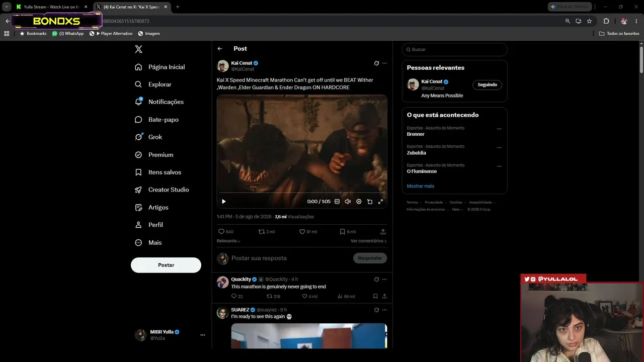Open more options for Brenner trend

499,129
